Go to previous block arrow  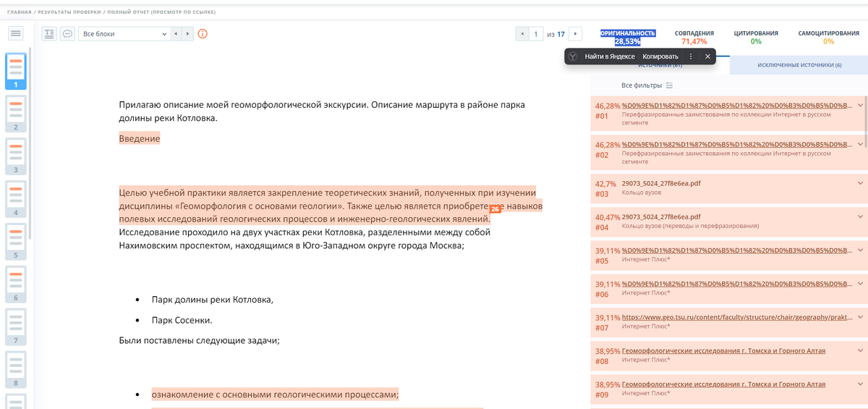pos(175,33)
